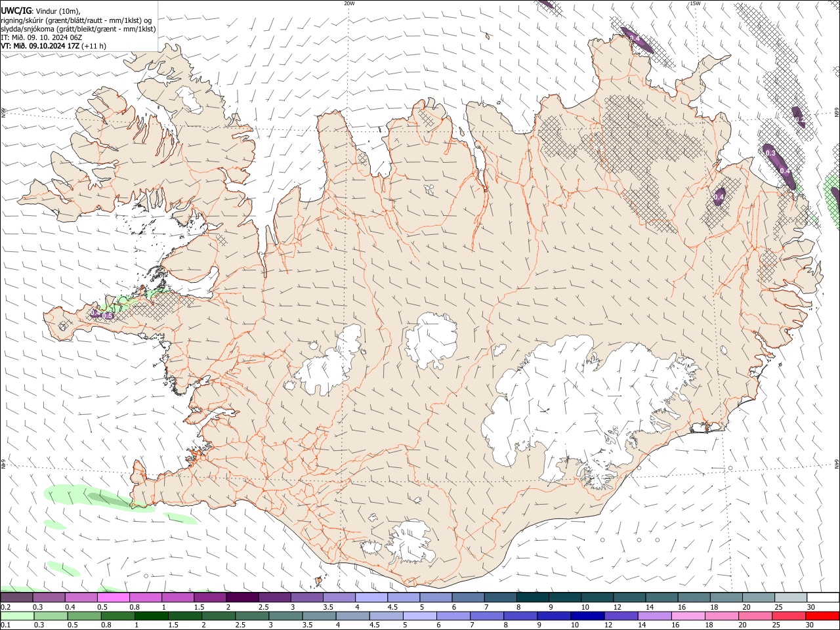Click the lavender 4 swatch in snow scale
840x630 pixels.
(371, 598)
